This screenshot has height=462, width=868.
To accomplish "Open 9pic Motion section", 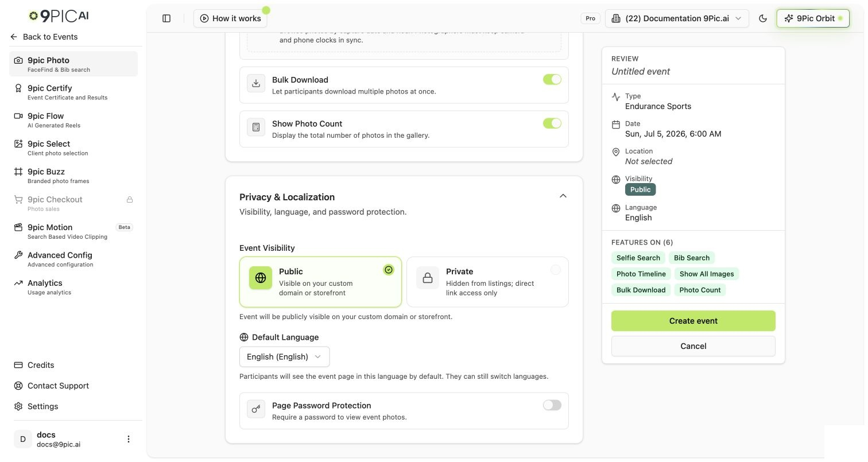I will point(73,231).
